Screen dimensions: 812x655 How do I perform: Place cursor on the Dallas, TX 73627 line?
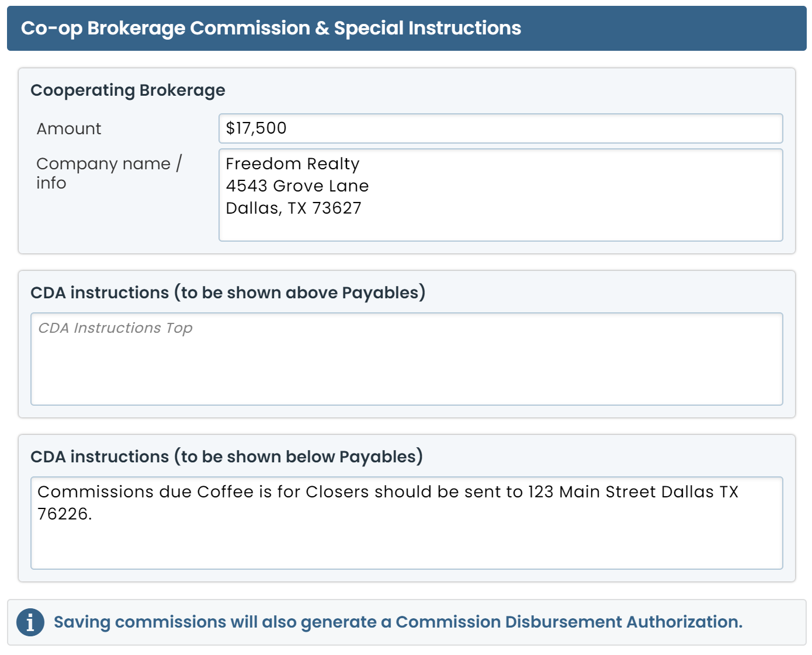tap(294, 208)
